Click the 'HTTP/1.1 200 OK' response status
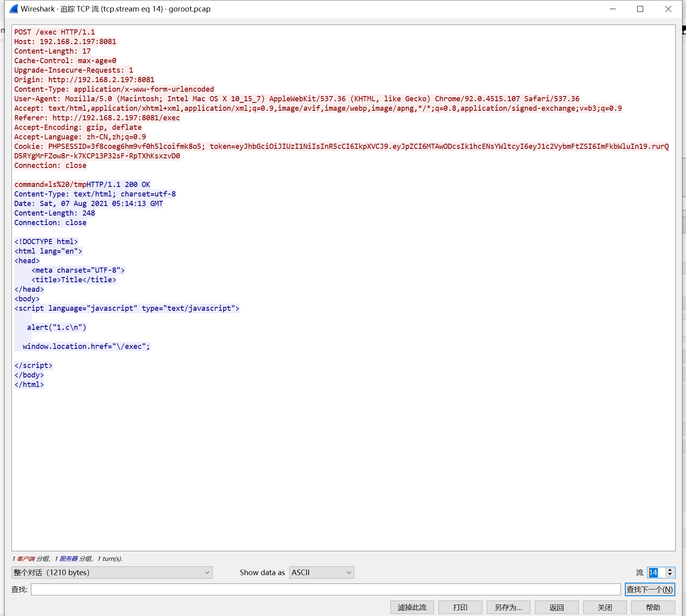 (x=119, y=185)
